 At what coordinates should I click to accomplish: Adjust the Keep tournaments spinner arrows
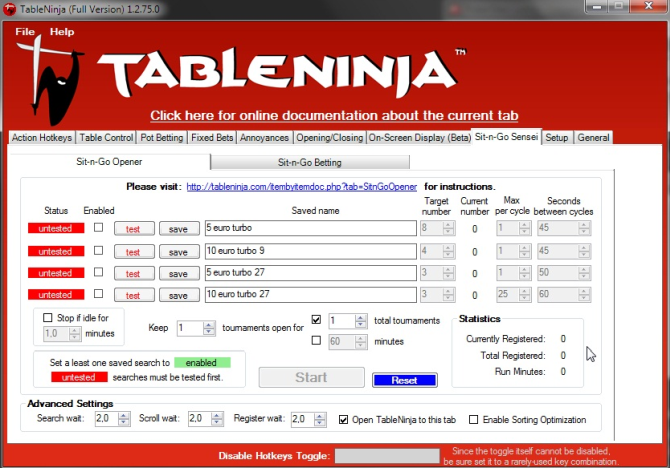pos(209,328)
